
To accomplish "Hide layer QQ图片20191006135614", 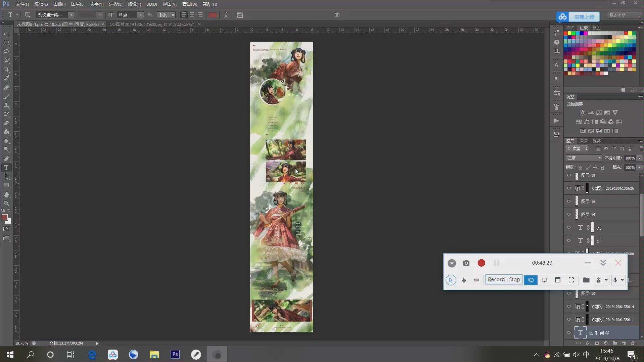I will [x=569, y=307].
